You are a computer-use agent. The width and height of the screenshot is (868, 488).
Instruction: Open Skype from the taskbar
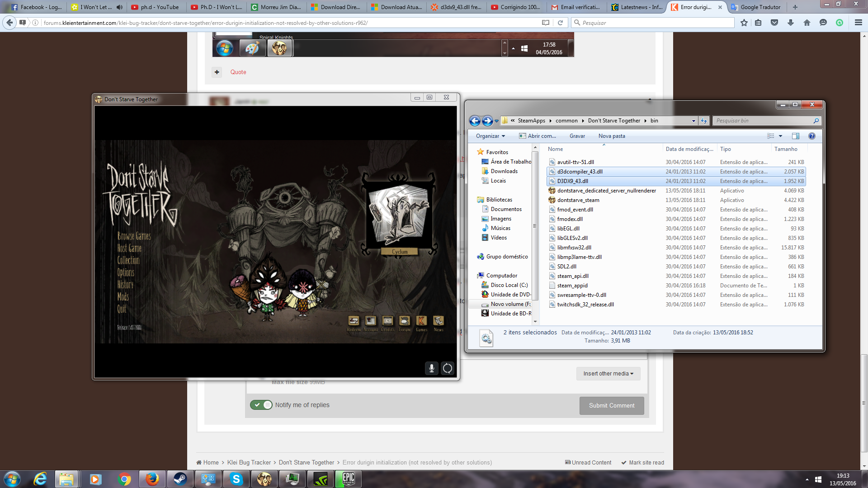tap(236, 479)
